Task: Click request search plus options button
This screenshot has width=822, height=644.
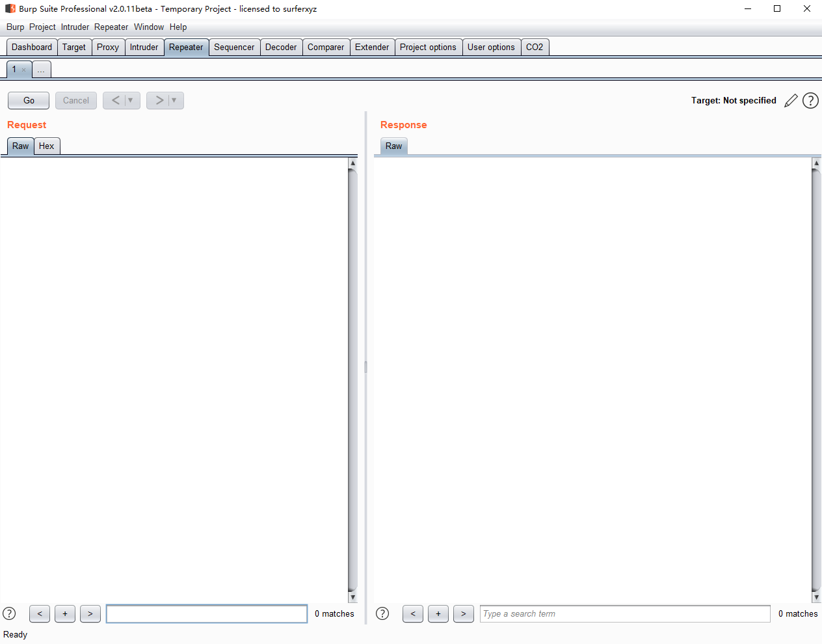Action: point(65,613)
